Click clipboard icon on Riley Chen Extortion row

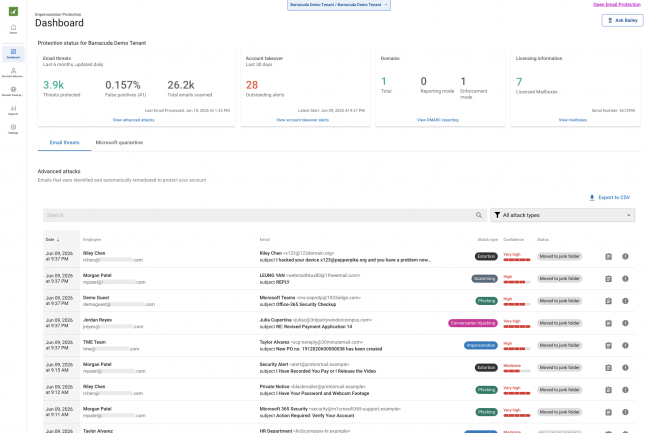click(x=608, y=256)
